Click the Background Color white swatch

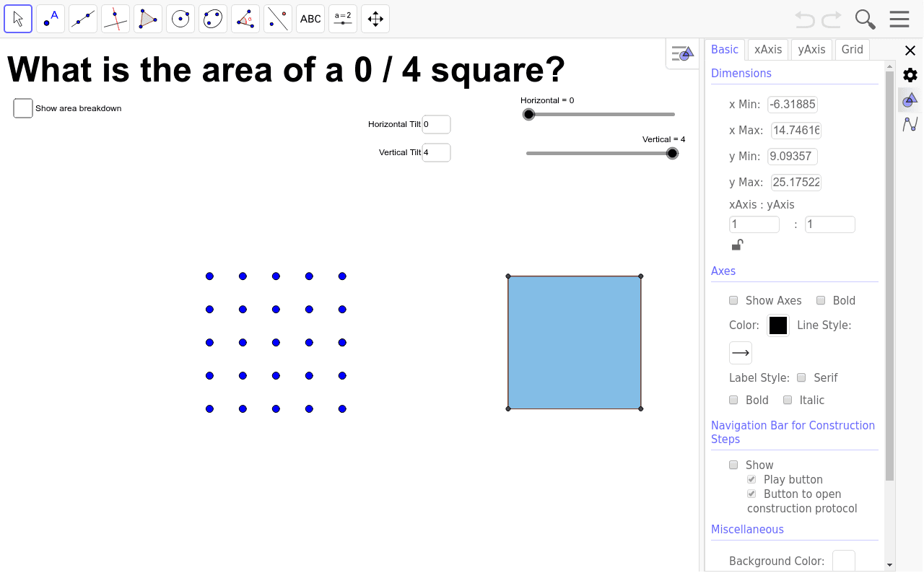coord(844,561)
